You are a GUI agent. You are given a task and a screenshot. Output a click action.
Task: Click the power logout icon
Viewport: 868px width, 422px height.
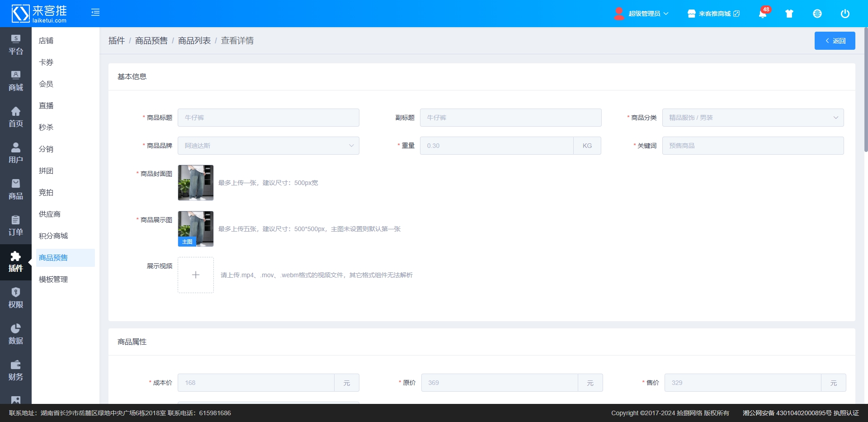844,14
